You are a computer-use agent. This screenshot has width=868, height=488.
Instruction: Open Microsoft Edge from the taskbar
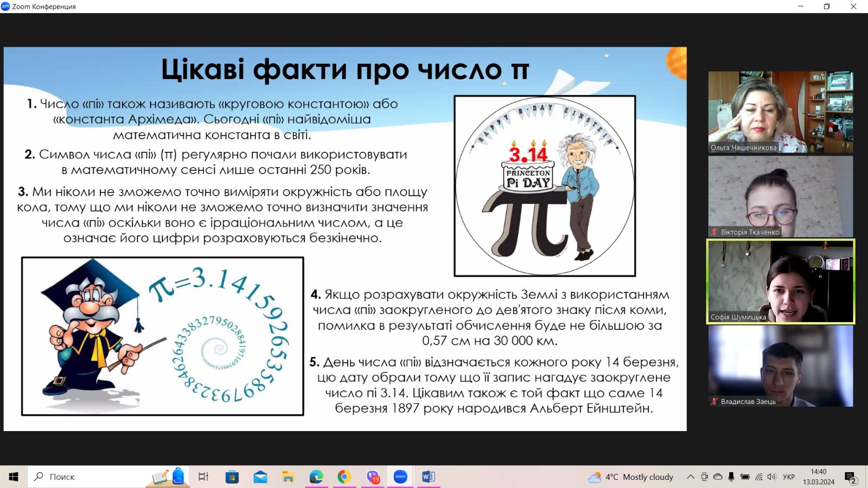tap(316, 477)
